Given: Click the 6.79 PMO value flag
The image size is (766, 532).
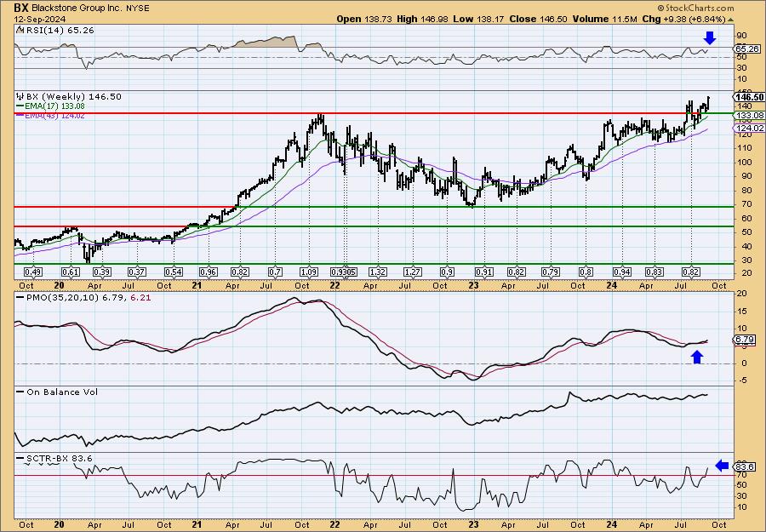Looking at the screenshot, I should 746,339.
